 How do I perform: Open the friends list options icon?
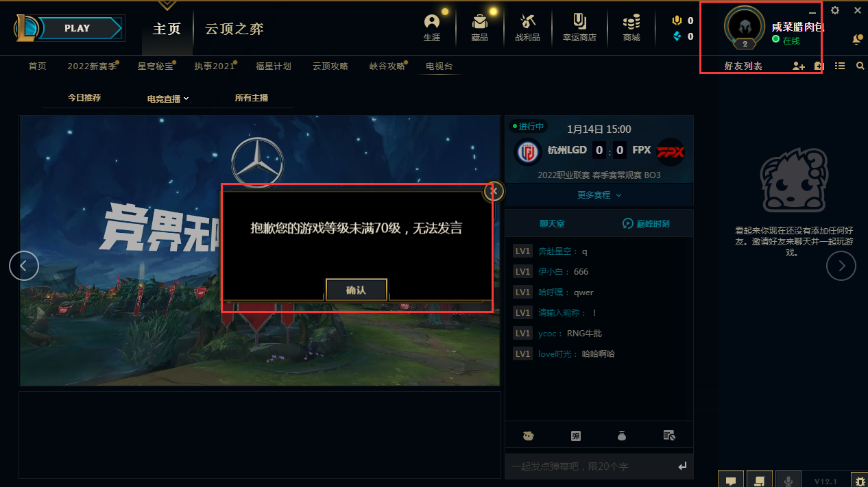coord(840,66)
